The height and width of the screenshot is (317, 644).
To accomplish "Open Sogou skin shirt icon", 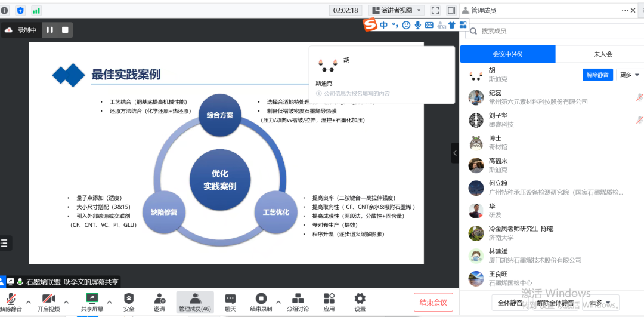I will pyautogui.click(x=452, y=25).
